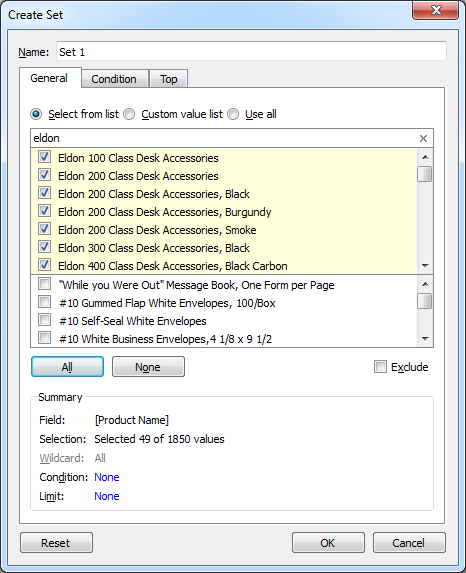The width and height of the screenshot is (466, 573).
Task: Uncheck Eldon 300 Class Desk Accessories, Black
Action: point(45,247)
